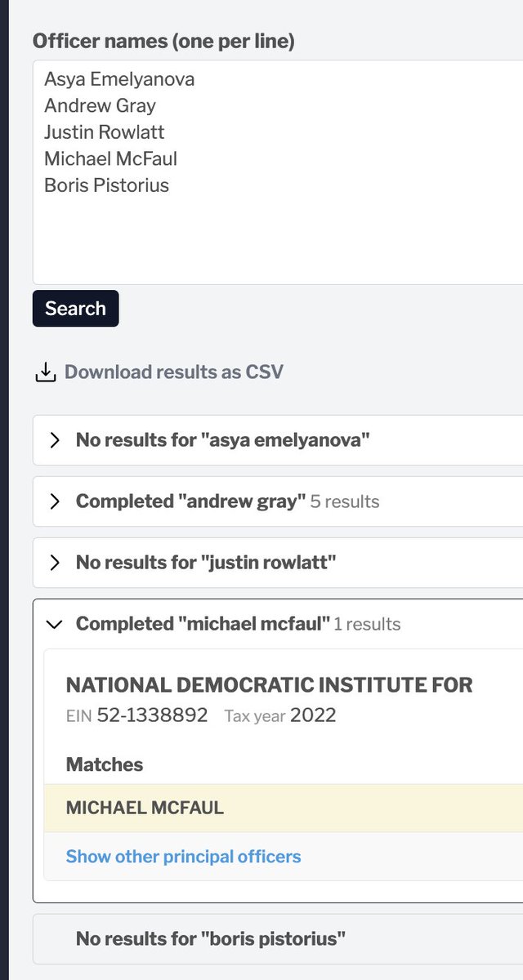Click the Tax year 2022 label
523x980 pixels.
pyautogui.click(x=280, y=716)
